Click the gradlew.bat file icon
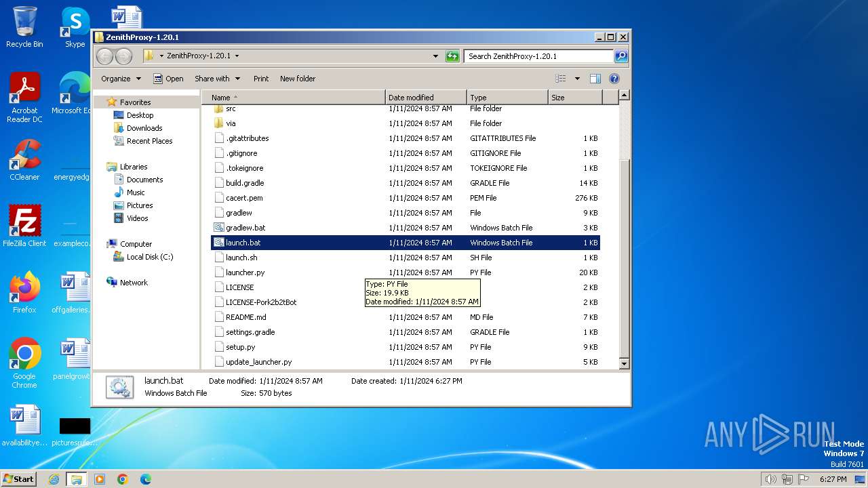This screenshot has height=488, width=868. pyautogui.click(x=218, y=228)
